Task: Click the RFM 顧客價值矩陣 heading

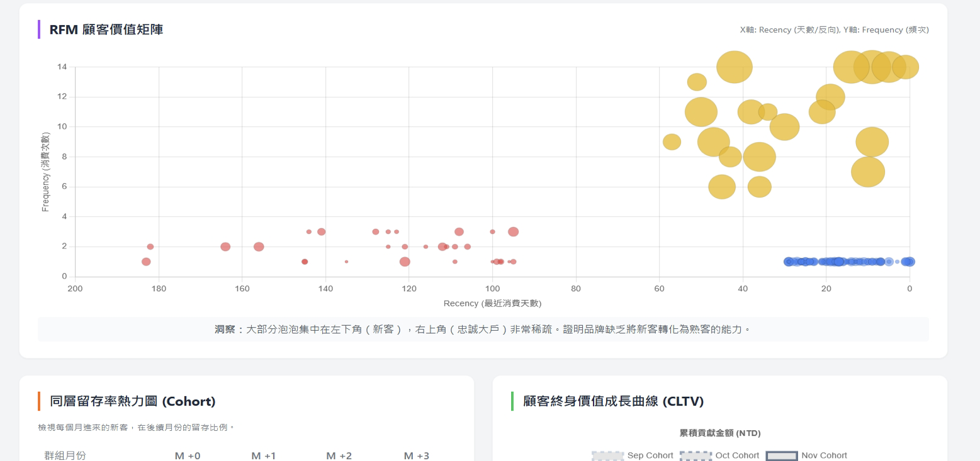Action: 106,30
